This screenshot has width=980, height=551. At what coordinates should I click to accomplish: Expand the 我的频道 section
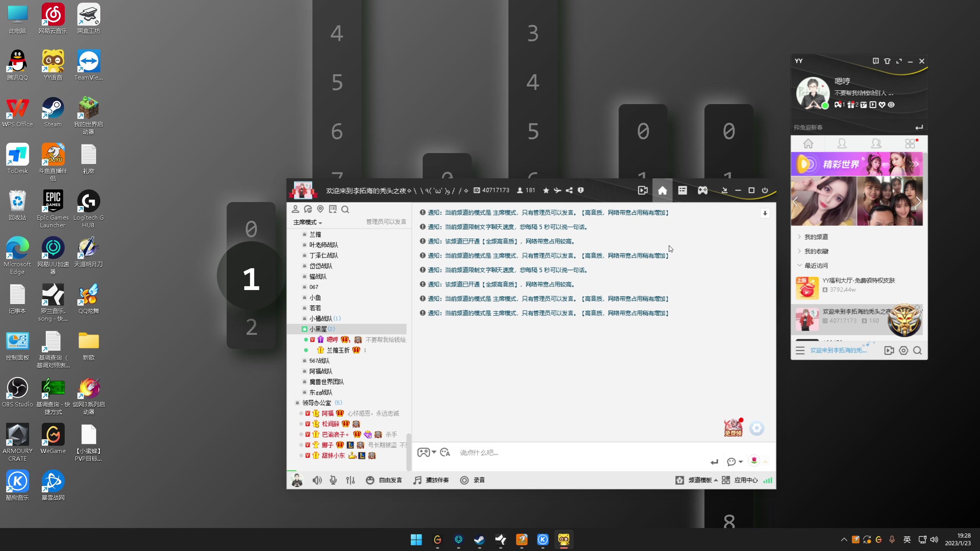pos(816,237)
